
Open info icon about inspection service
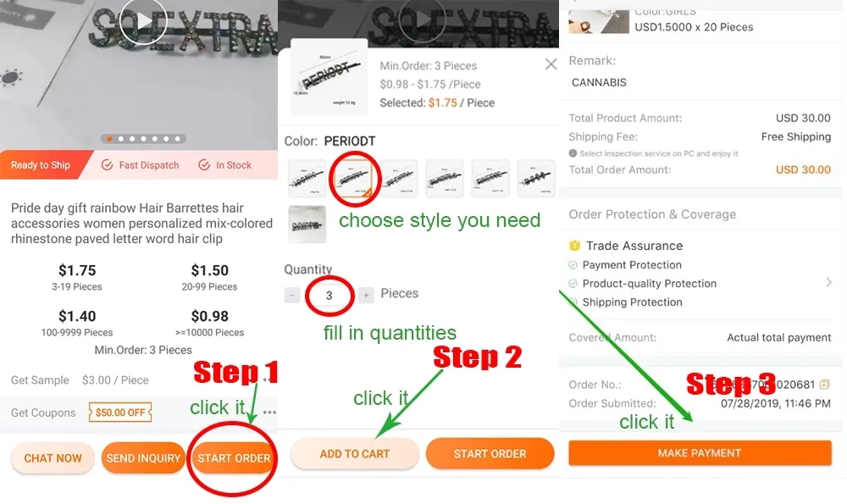pyautogui.click(x=573, y=153)
